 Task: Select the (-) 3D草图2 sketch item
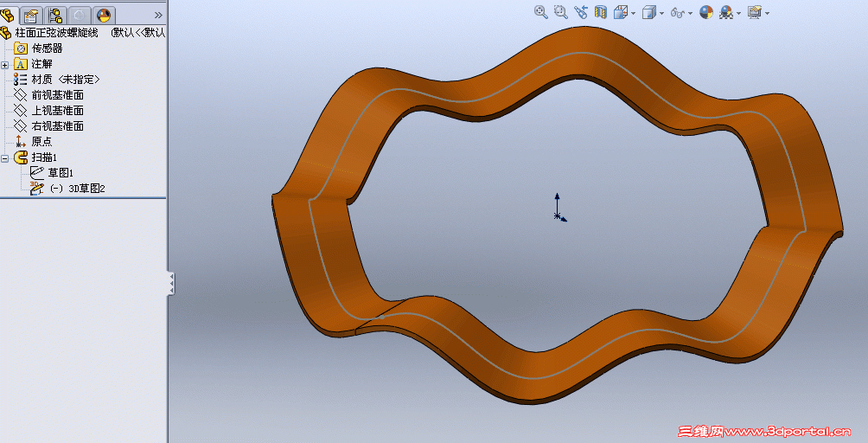[x=77, y=189]
